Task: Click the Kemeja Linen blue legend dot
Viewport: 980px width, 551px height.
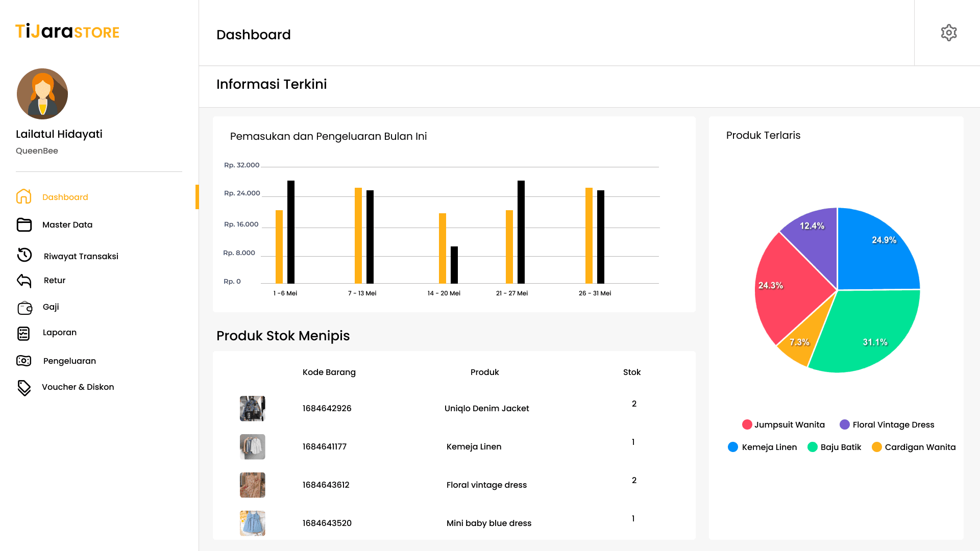Action: (733, 447)
